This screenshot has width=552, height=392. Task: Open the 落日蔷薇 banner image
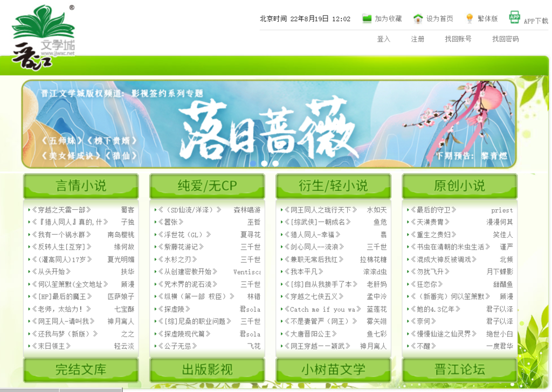click(x=269, y=124)
